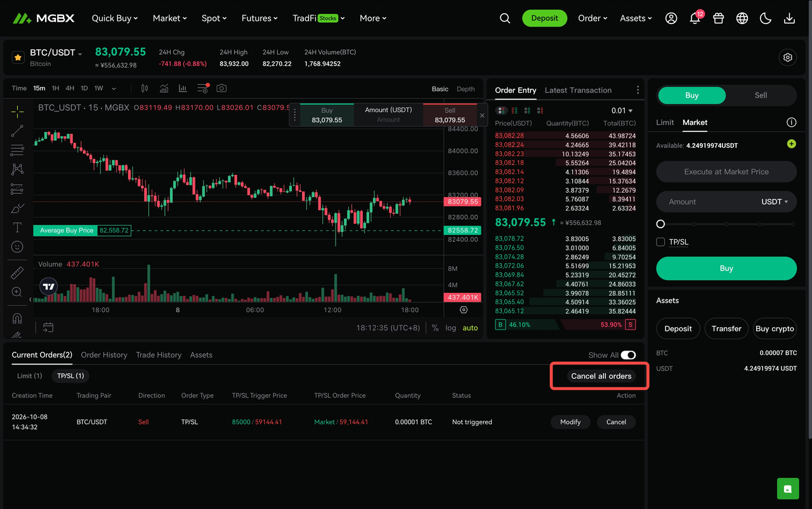Switch chart to Depth view
The width and height of the screenshot is (812, 509).
466,89
